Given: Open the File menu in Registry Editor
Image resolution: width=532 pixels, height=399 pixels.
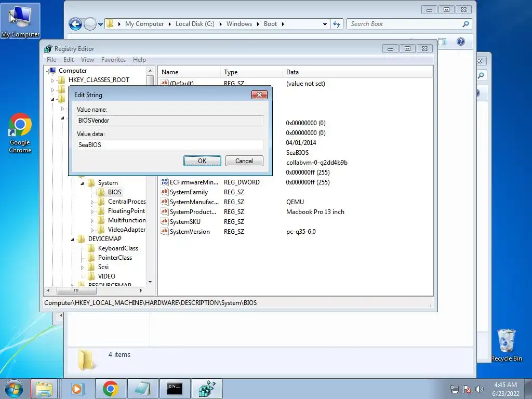Looking at the screenshot, I should [51, 60].
